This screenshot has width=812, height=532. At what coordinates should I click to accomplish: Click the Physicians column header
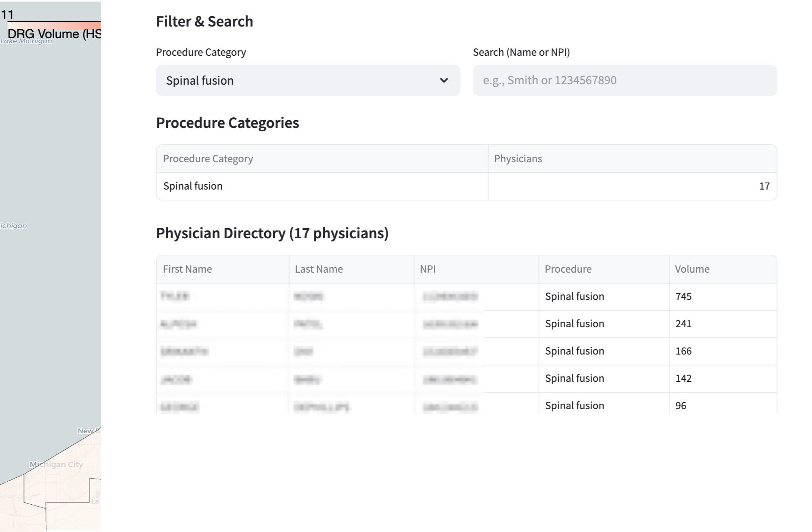518,159
